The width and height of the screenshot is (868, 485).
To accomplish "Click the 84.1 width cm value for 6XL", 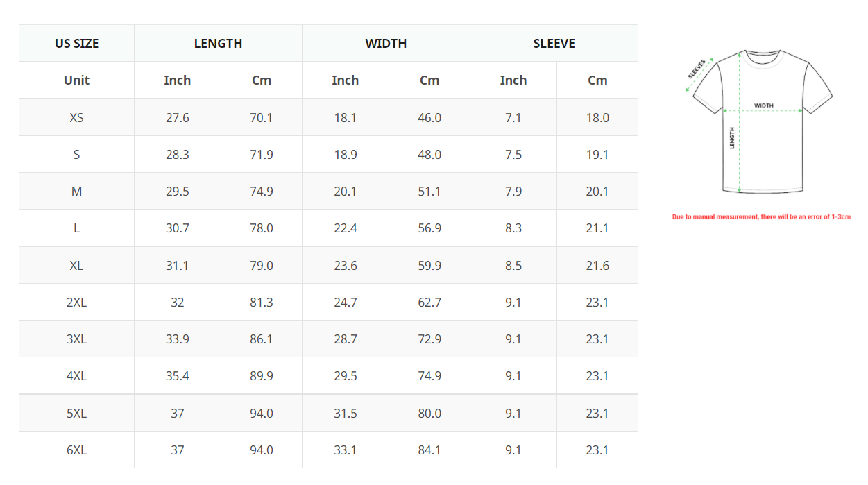I will click(x=429, y=450).
